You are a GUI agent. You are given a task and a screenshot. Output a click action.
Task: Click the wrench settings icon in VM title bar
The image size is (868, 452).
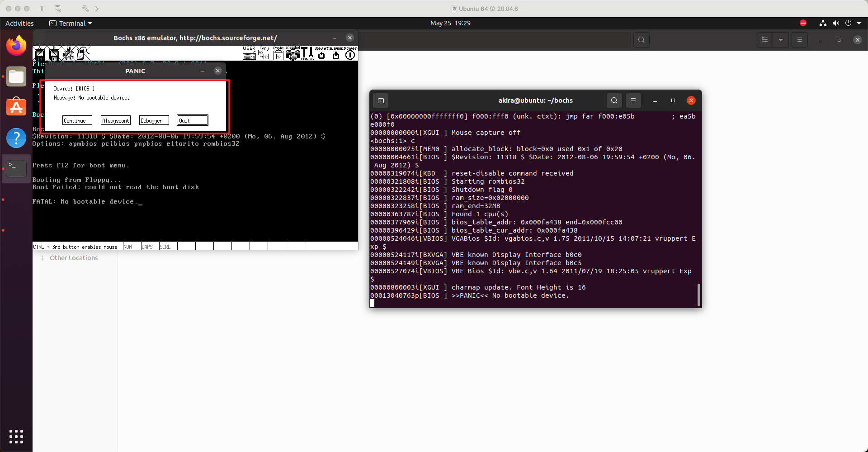coord(85,9)
